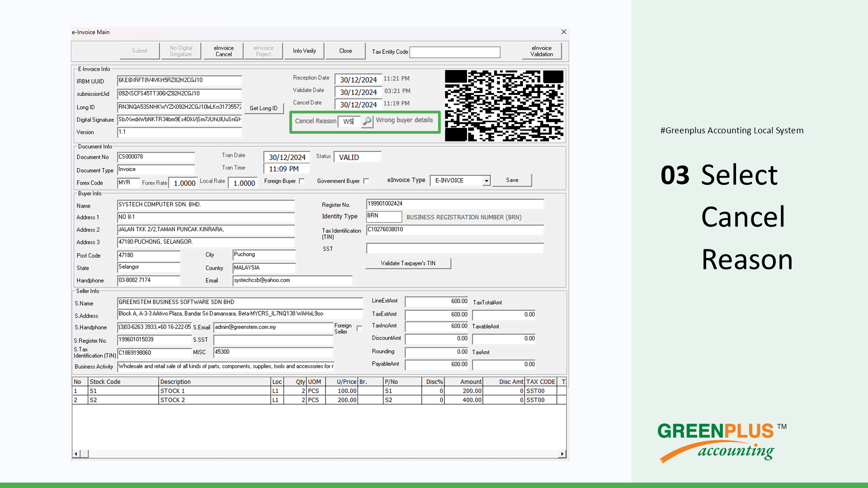868x488 pixels.
Task: Click the Forex Code field
Action: point(128,183)
